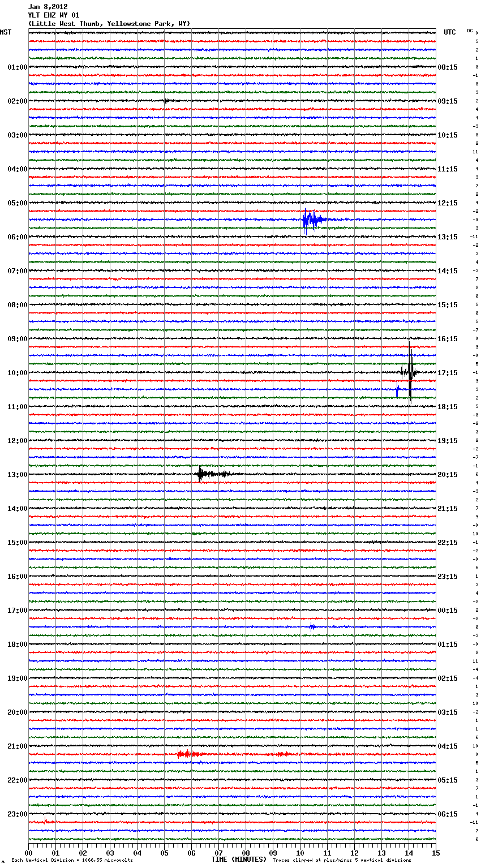
Task: Click the 10:15 UTC time label
Action: point(448,135)
